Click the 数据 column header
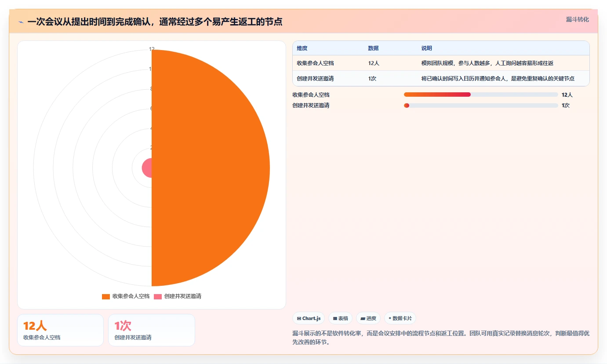 click(373, 48)
